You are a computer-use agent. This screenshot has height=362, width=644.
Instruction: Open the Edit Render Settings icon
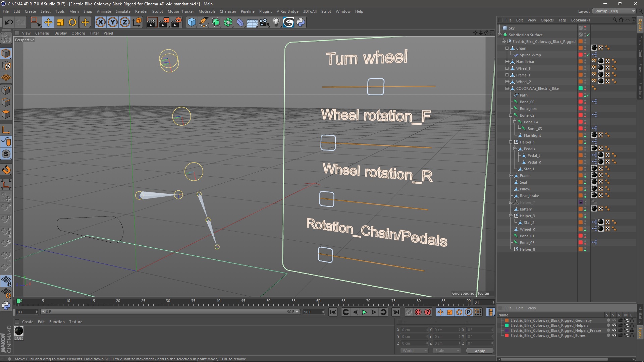click(x=176, y=22)
